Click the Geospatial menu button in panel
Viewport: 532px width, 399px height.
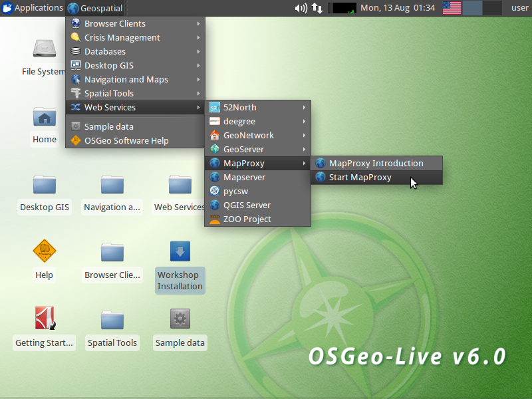coord(95,8)
